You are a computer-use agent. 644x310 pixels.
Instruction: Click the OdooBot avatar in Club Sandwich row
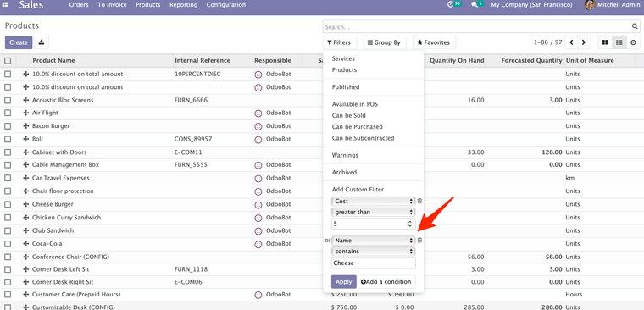(258, 230)
